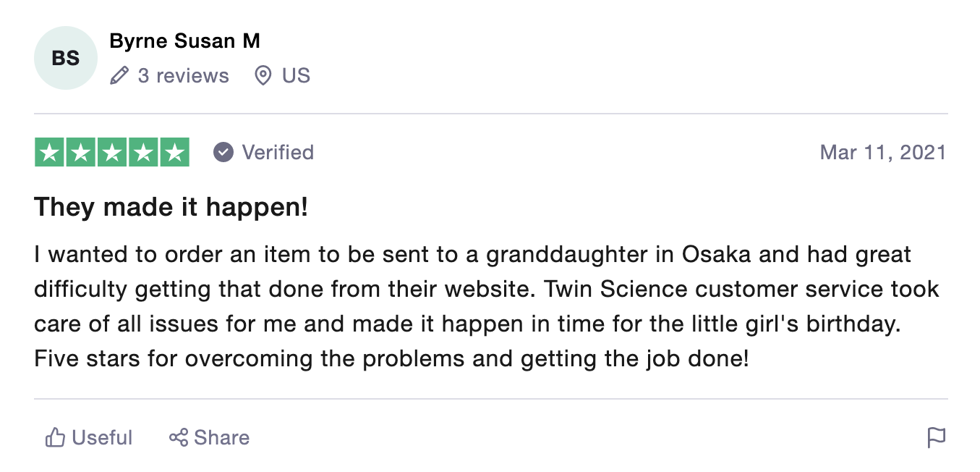The height and width of the screenshot is (472, 980).
Task: Click the BS profile avatar circle
Action: (66, 58)
